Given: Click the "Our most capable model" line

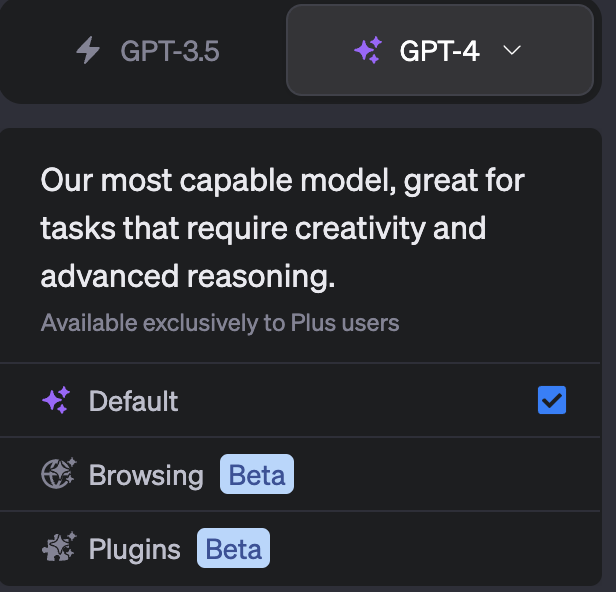Looking at the screenshot, I should (x=282, y=181).
